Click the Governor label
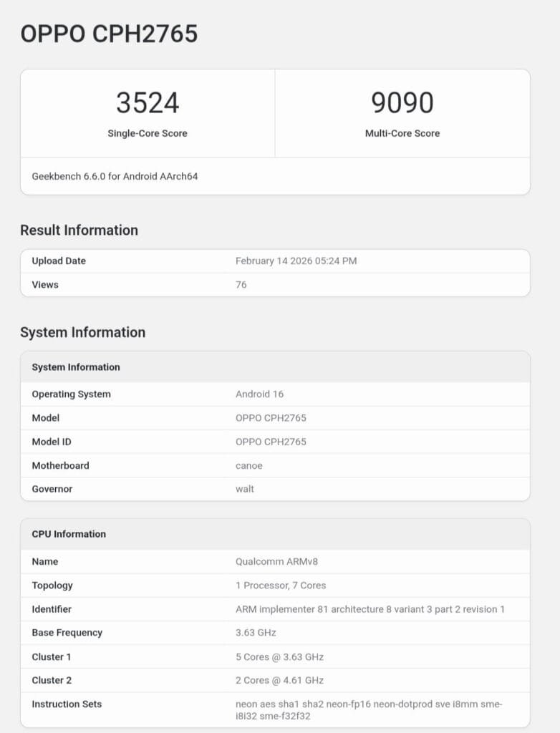Viewport: 560px width, 733px height. point(52,489)
